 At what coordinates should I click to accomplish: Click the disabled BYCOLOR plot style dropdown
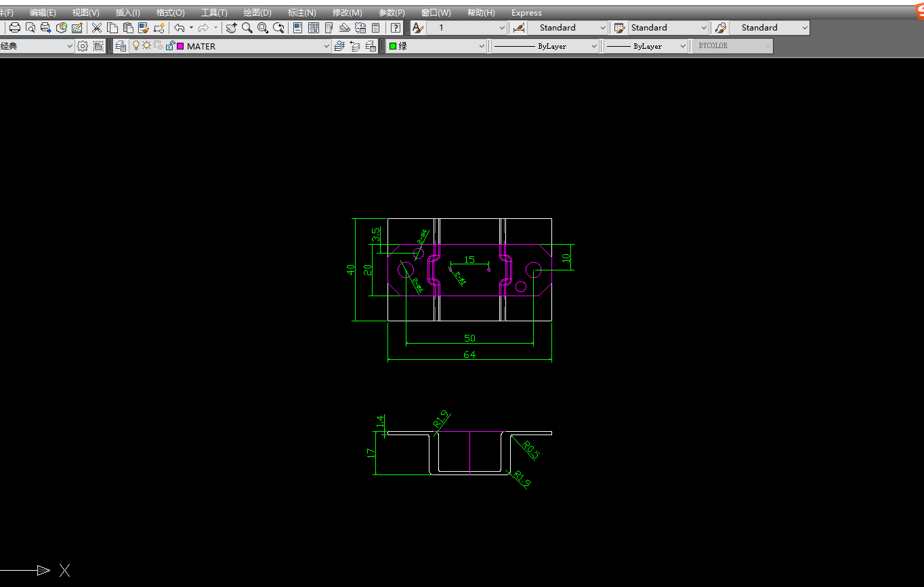(x=732, y=46)
